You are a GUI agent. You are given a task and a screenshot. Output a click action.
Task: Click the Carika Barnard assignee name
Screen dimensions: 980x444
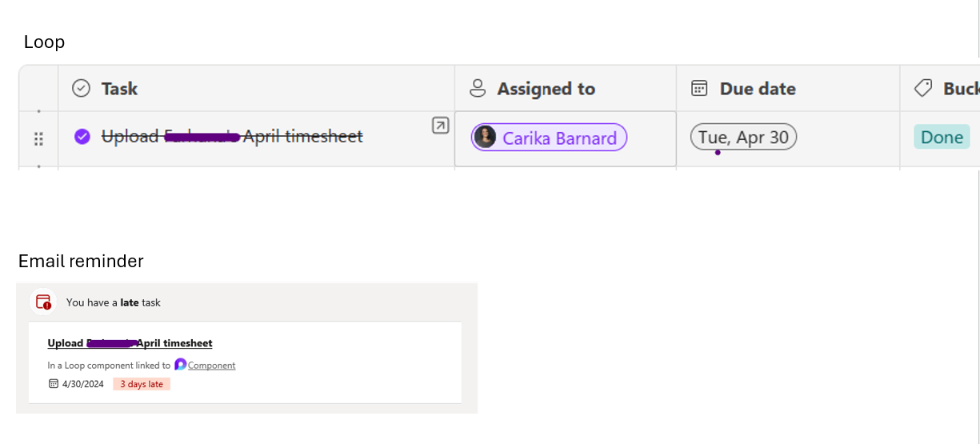[x=559, y=138]
